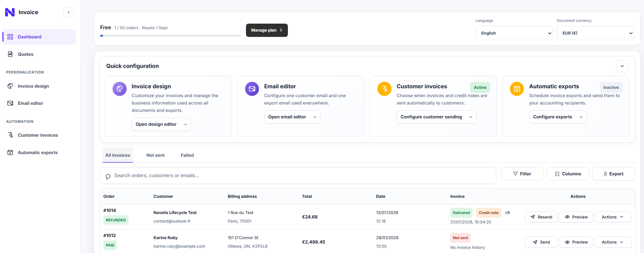This screenshot has width=644, height=253.
Task: Go to Customer invoices in sidebar
Action: 39,135
